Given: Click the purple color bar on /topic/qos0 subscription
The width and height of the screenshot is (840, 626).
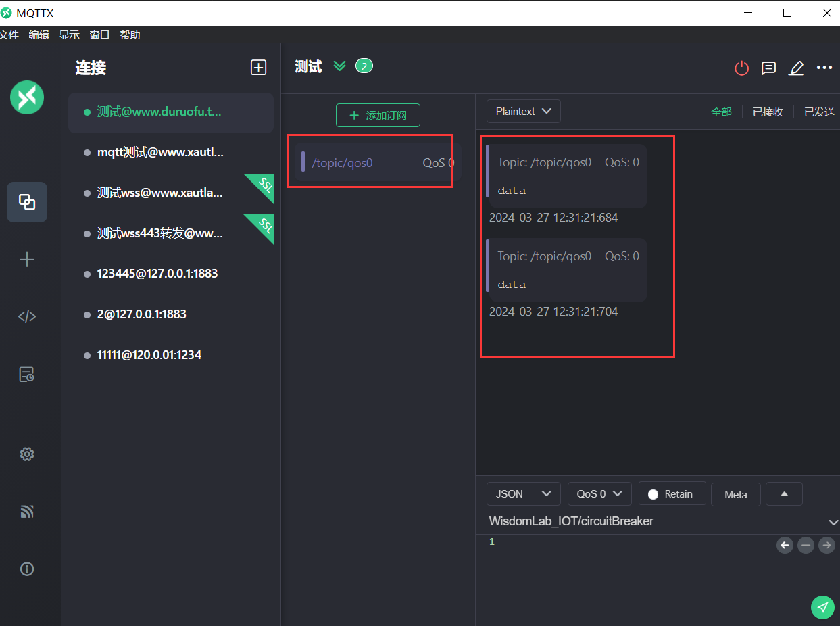Looking at the screenshot, I should 303,162.
